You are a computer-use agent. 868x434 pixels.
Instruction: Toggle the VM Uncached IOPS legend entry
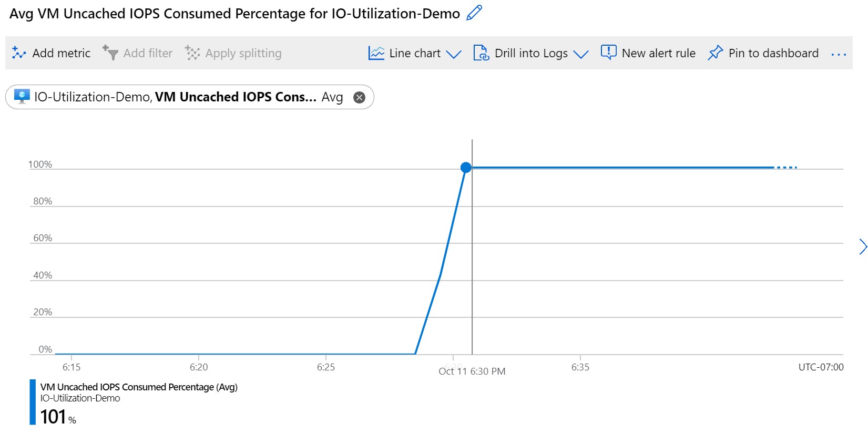point(139,387)
